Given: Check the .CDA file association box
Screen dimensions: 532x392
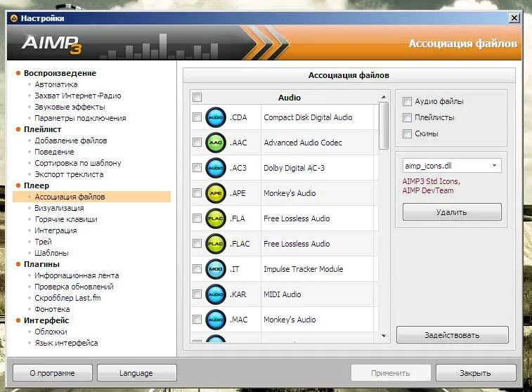Looking at the screenshot, I should (x=197, y=117).
